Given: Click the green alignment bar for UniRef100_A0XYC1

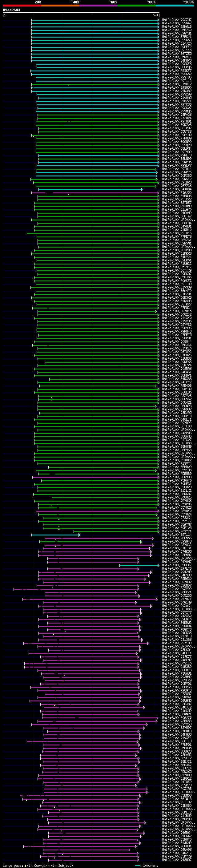Looking at the screenshot, I should click(x=116, y=531).
